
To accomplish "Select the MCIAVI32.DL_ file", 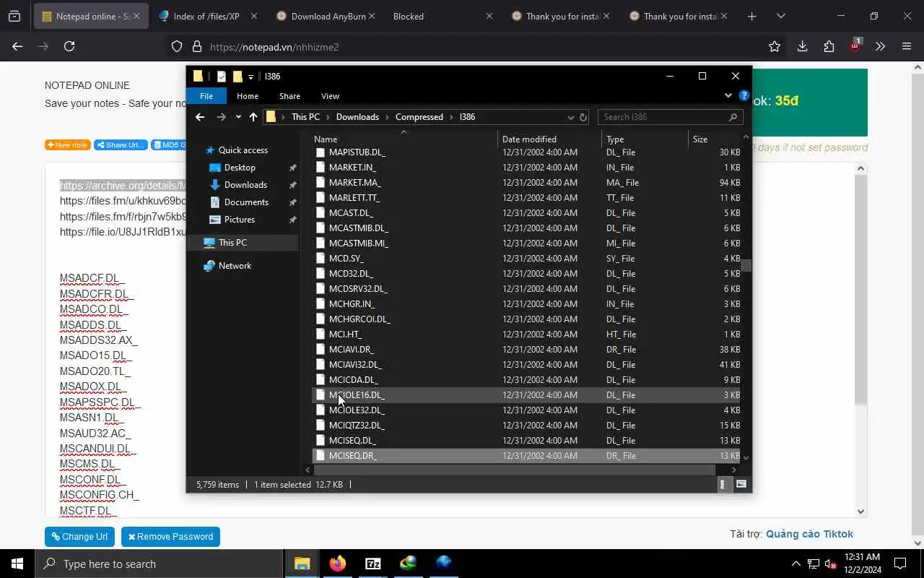I will pos(526,365).
